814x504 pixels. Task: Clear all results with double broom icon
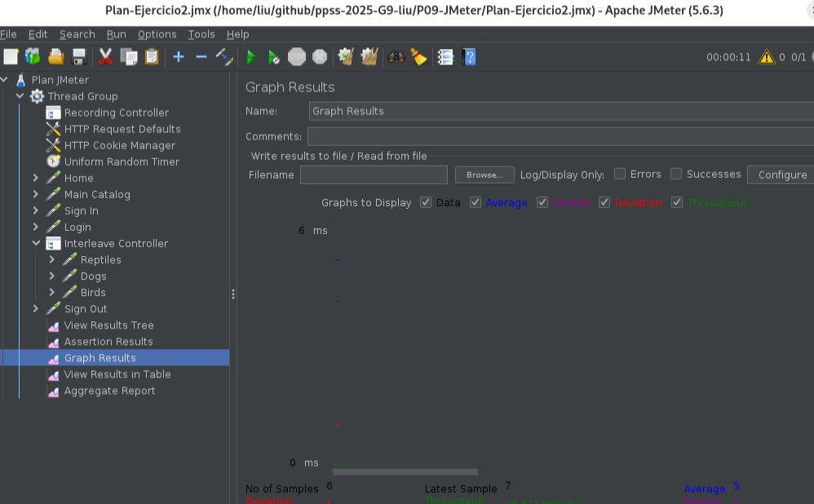(x=369, y=56)
